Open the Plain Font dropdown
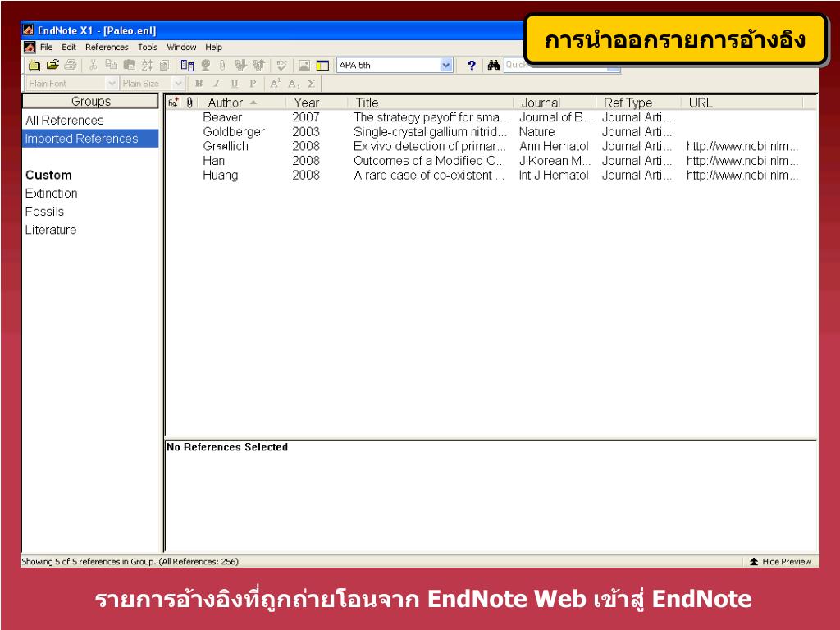The image size is (840, 630). click(x=112, y=84)
